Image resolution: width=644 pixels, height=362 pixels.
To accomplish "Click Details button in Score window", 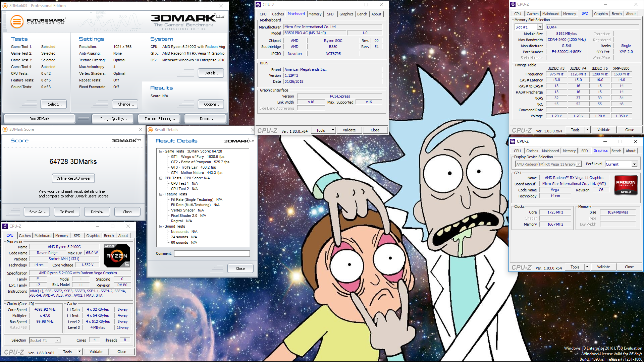I will (x=98, y=212).
